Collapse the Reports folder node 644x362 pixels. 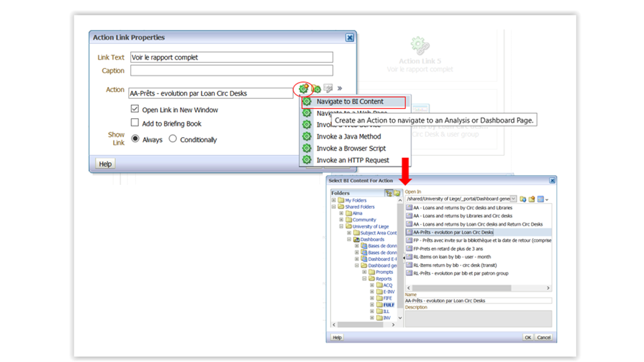(364, 279)
